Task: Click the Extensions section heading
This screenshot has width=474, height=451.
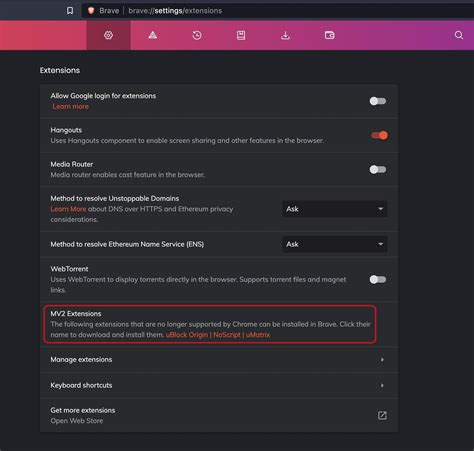Action: click(60, 70)
